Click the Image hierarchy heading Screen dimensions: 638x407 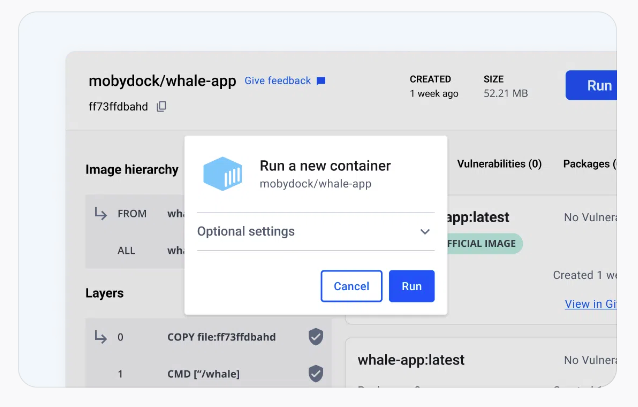point(132,169)
